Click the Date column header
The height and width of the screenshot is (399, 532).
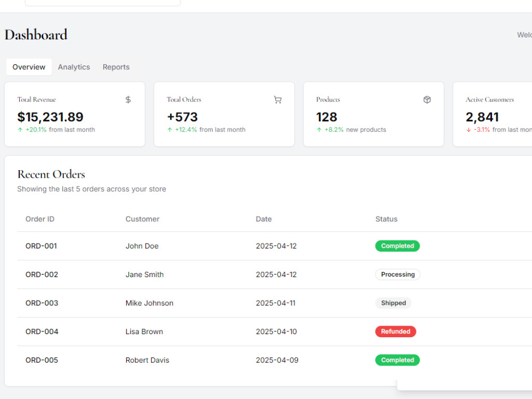264,219
